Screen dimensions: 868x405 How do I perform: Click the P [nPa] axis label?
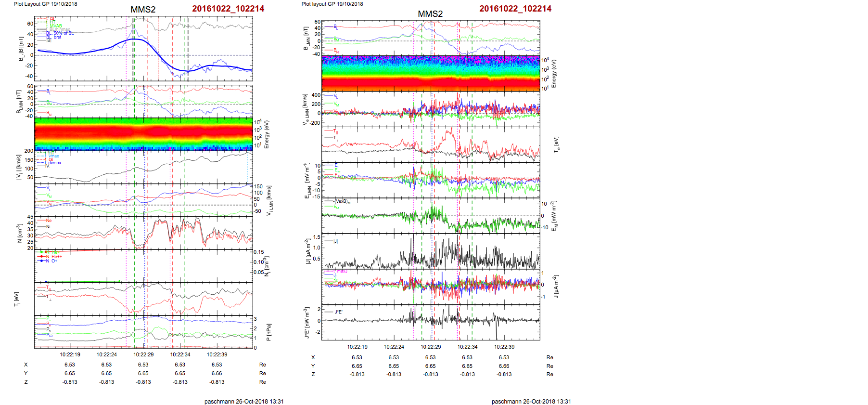coord(268,332)
